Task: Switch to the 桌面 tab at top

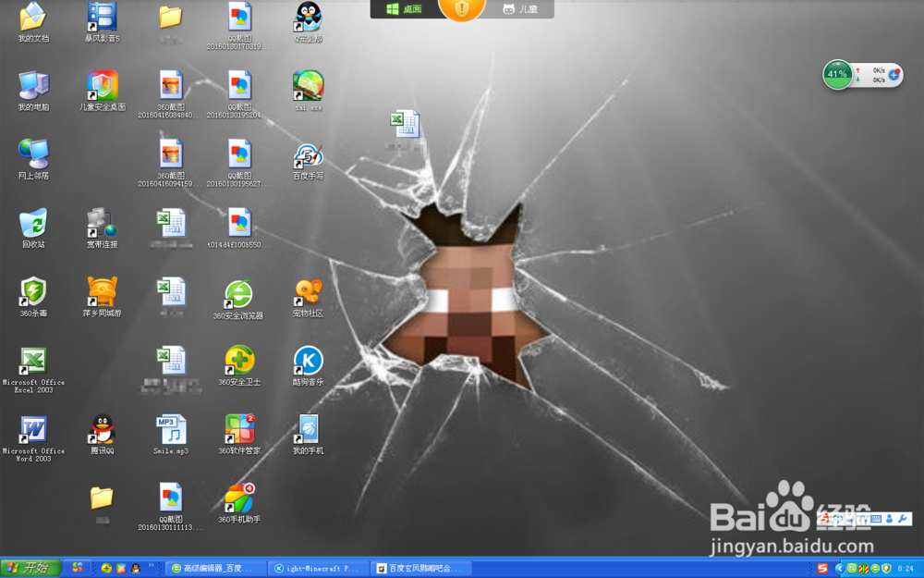Action: (405, 9)
